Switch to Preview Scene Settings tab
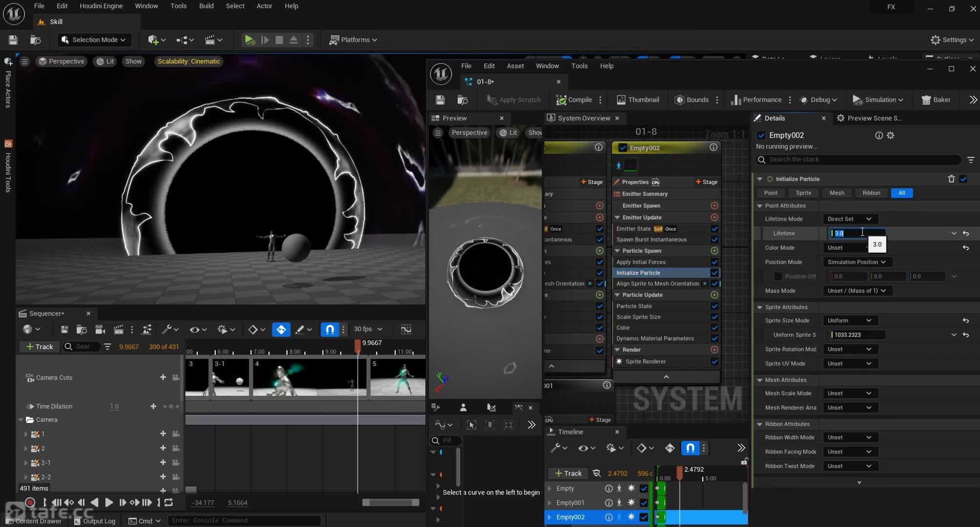This screenshot has height=527, width=980. 869,118
